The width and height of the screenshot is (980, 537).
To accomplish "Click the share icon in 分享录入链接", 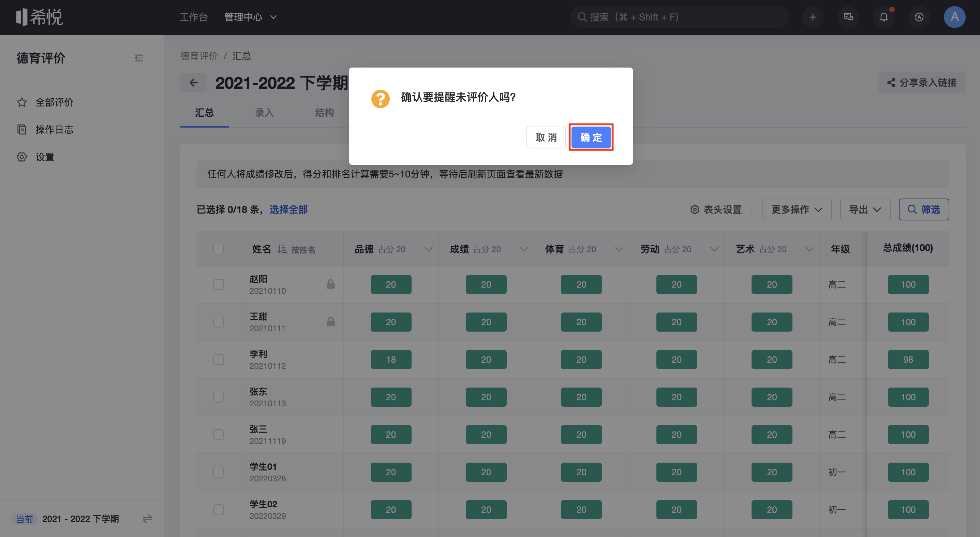I will pyautogui.click(x=891, y=83).
